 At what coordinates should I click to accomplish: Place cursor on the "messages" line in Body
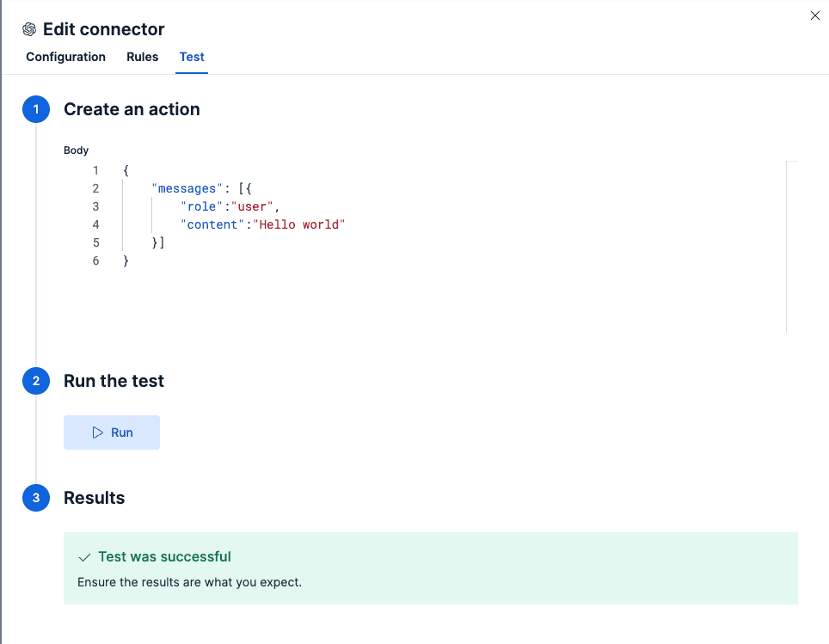click(x=187, y=188)
